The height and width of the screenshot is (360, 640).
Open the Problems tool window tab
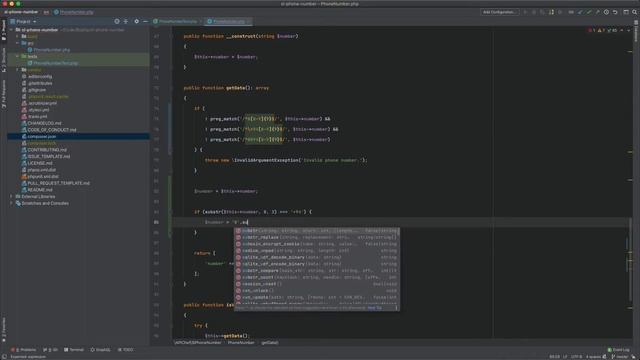coord(24,350)
